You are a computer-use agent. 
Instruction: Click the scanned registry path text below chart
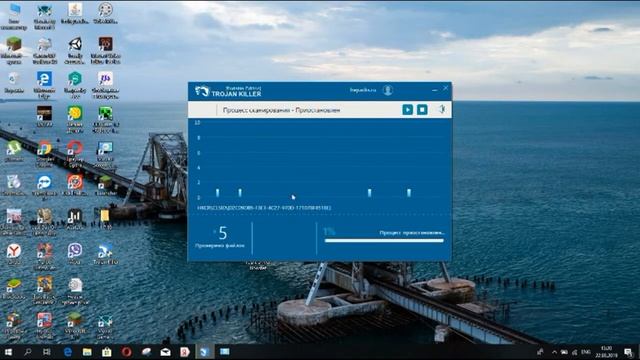tap(264, 208)
